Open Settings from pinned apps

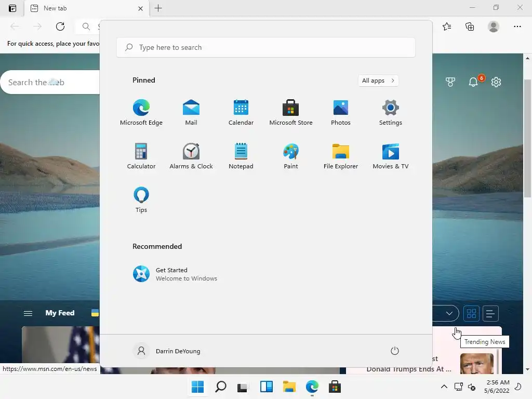click(391, 112)
